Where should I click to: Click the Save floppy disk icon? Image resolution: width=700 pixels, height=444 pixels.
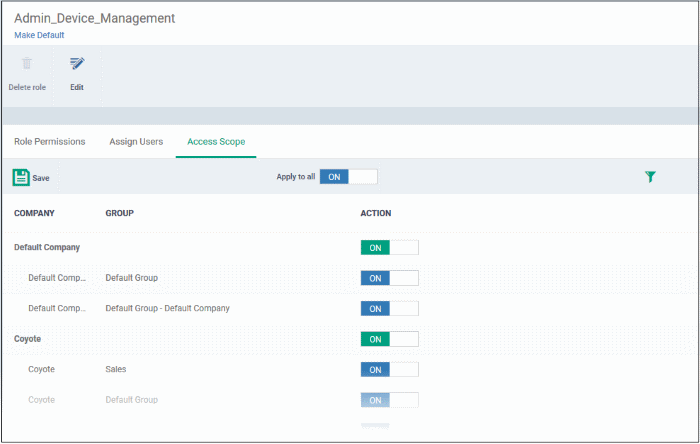(21, 177)
